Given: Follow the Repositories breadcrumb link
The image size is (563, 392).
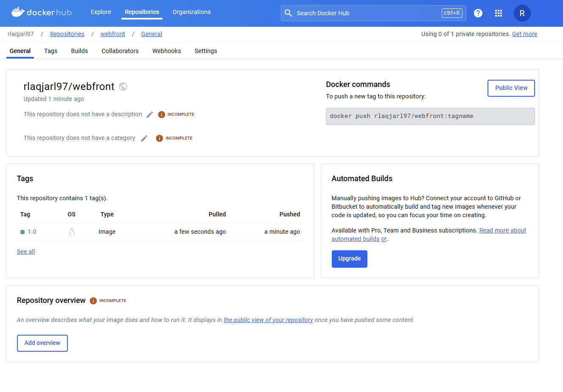Looking at the screenshot, I should tap(67, 34).
